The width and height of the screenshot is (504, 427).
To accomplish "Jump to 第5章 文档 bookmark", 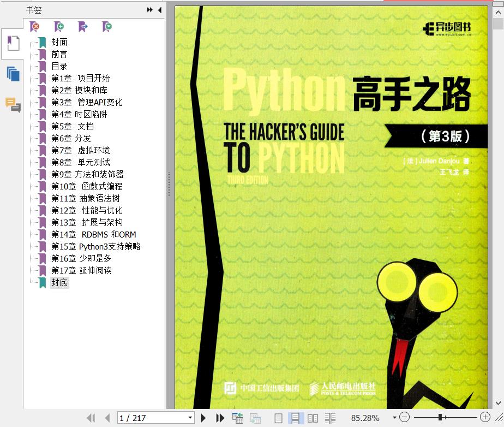I will click(x=73, y=126).
